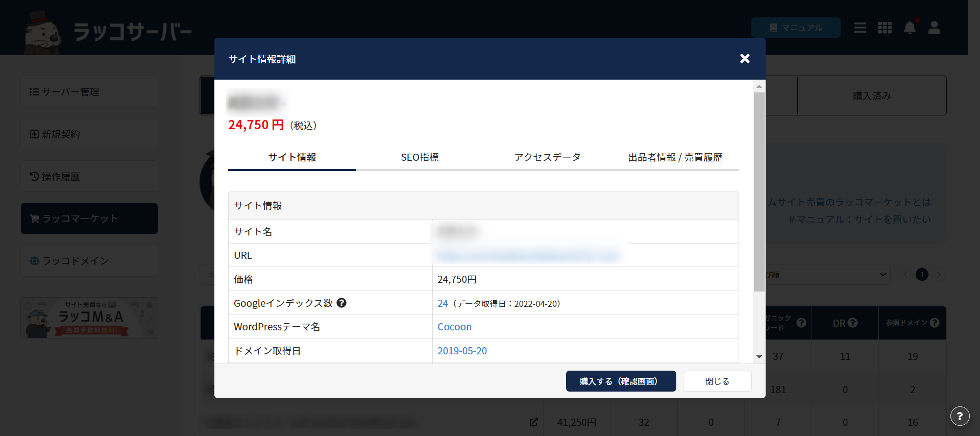Click the dialog scrollbar up arrow

(759, 86)
